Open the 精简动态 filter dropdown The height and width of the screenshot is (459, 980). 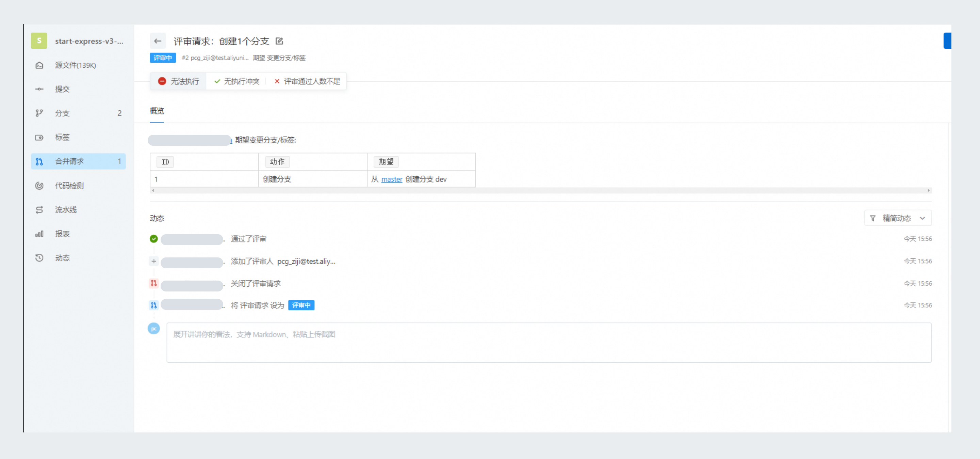(x=898, y=218)
